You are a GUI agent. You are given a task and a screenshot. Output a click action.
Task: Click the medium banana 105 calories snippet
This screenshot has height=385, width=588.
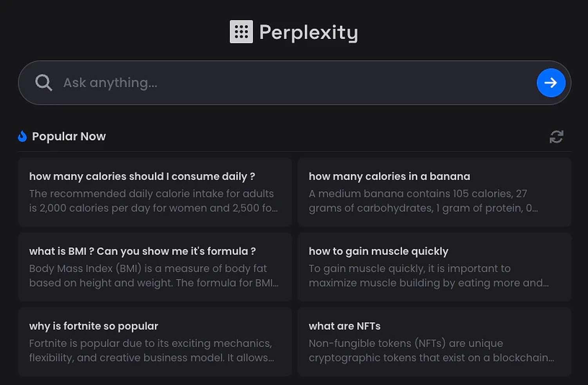tap(422, 201)
